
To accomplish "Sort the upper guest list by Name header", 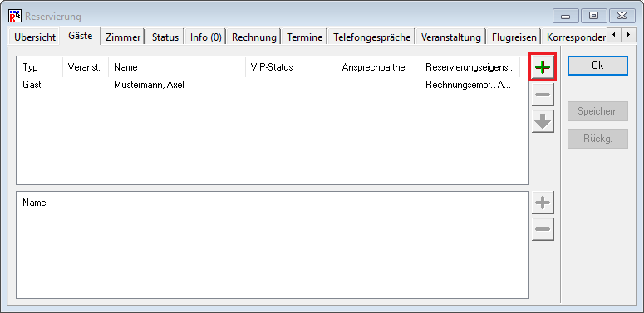I will pyautogui.click(x=177, y=67).
